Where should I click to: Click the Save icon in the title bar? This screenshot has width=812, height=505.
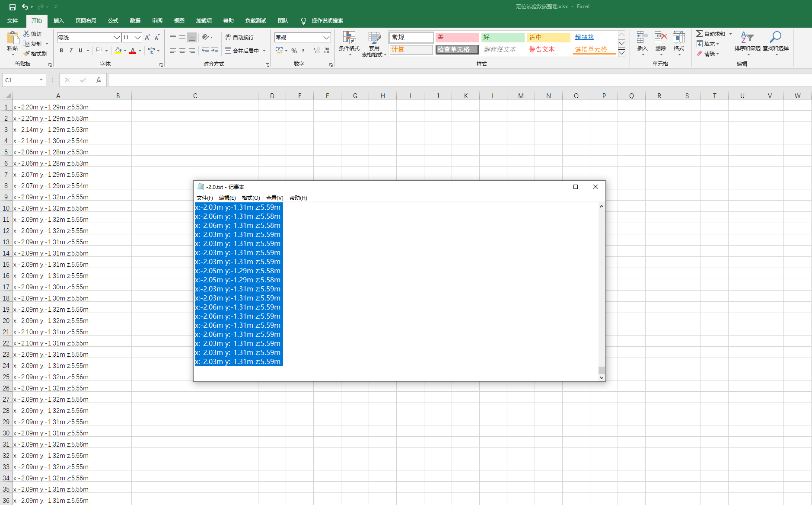click(13, 7)
